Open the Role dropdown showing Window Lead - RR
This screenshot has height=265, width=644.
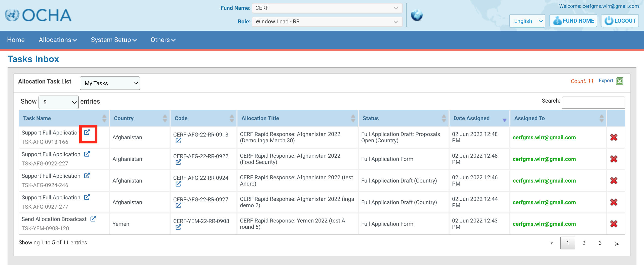[x=327, y=22]
